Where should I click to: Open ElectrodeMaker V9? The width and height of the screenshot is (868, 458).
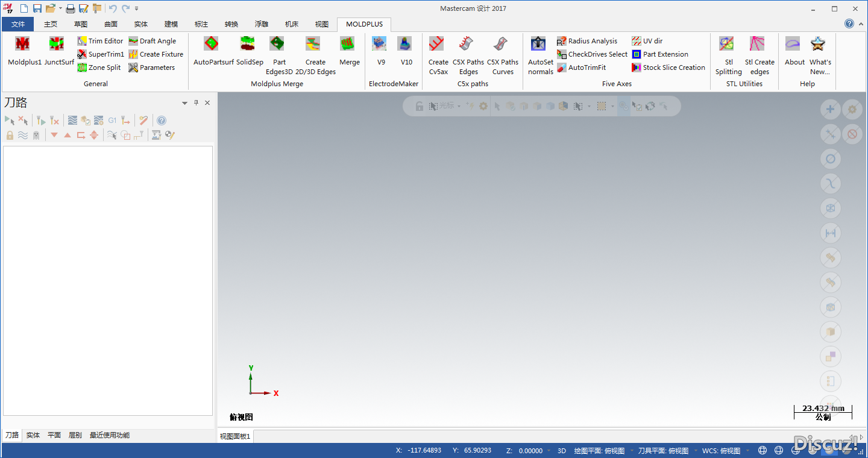[381, 51]
